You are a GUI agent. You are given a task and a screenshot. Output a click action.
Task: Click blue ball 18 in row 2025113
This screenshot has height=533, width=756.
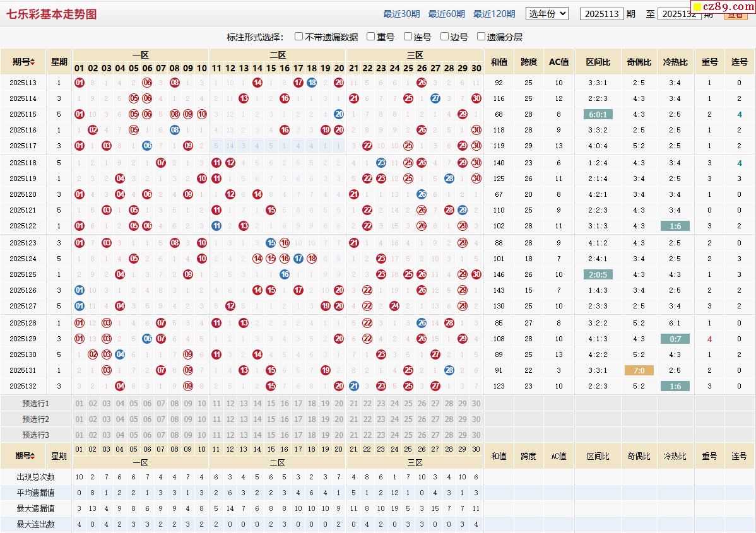pos(312,83)
